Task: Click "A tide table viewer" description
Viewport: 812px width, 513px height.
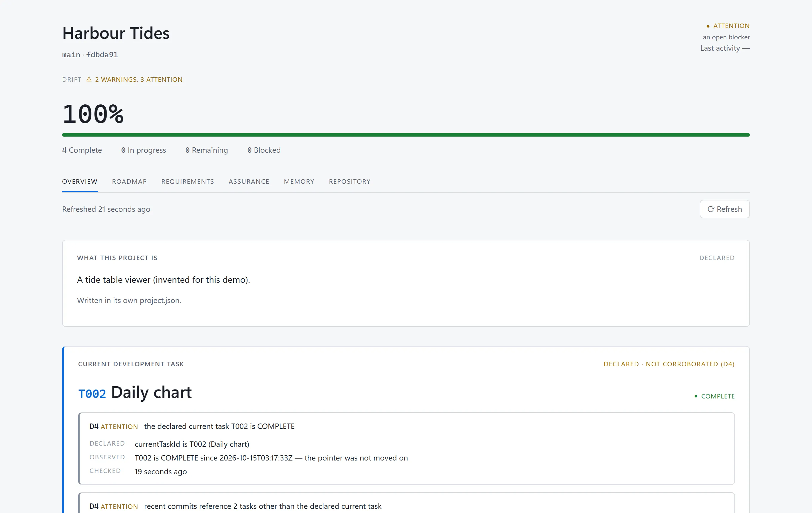Action: 164,279
